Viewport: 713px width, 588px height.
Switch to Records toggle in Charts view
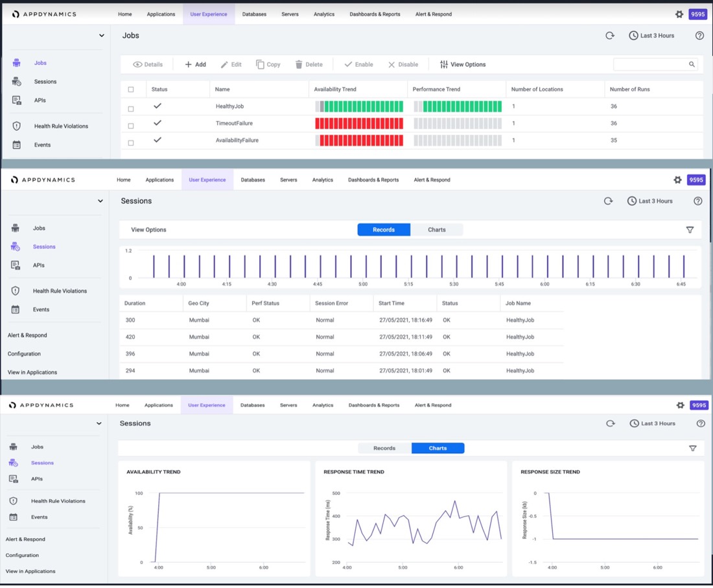[x=384, y=449]
